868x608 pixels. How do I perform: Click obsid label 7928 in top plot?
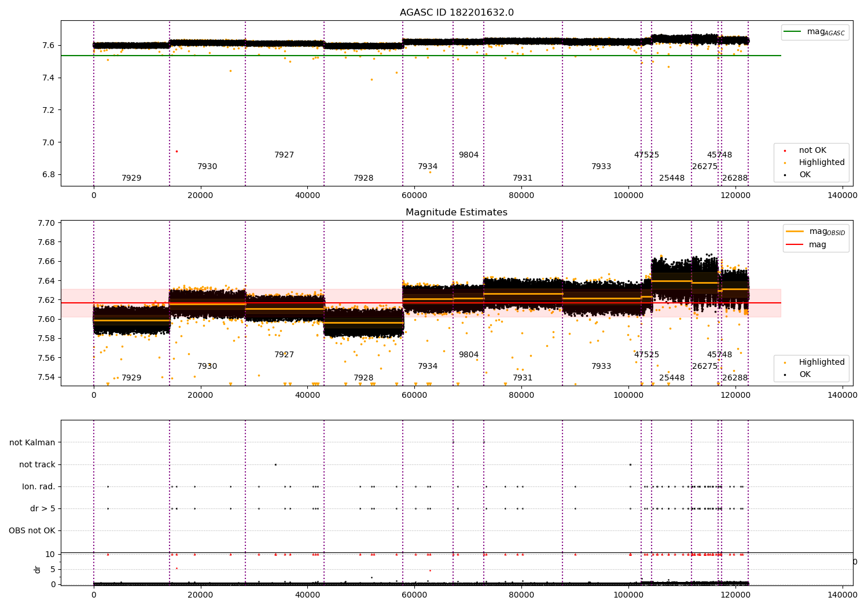click(363, 178)
